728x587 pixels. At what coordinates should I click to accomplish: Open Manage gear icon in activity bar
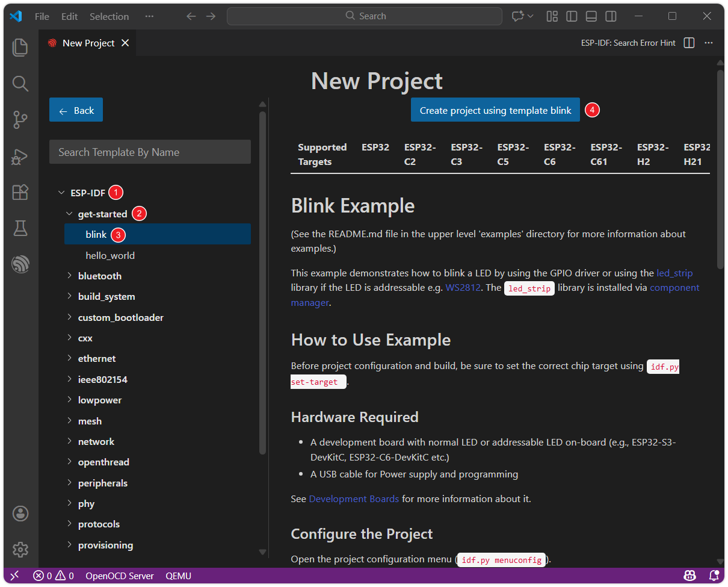pyautogui.click(x=20, y=549)
